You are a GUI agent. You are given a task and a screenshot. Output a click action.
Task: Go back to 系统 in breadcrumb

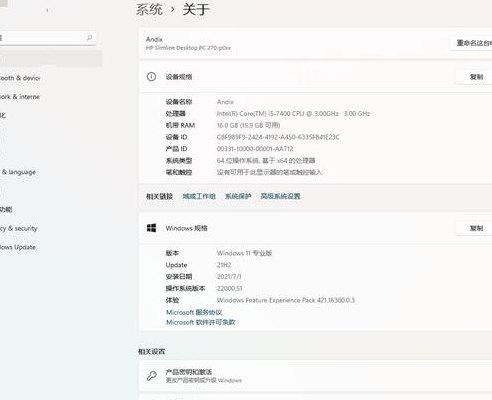[149, 9]
